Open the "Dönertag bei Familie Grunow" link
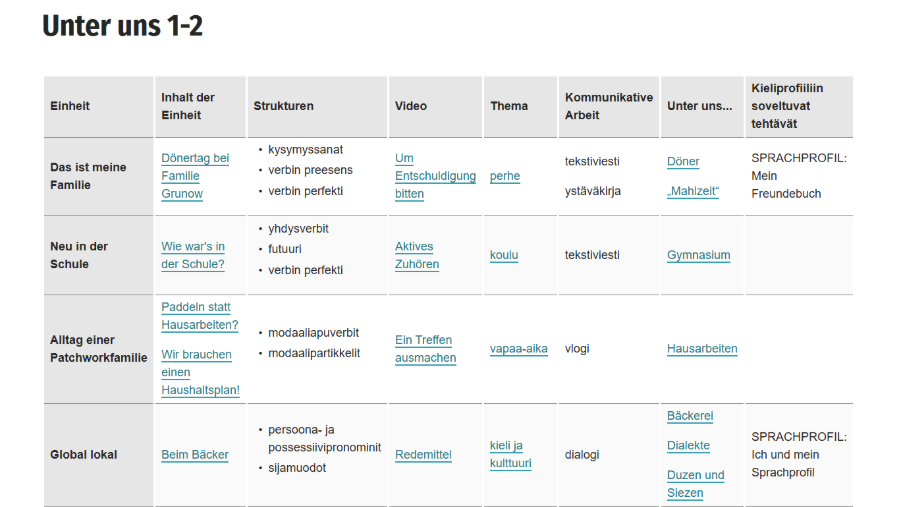The height and width of the screenshot is (507, 901). (195, 176)
